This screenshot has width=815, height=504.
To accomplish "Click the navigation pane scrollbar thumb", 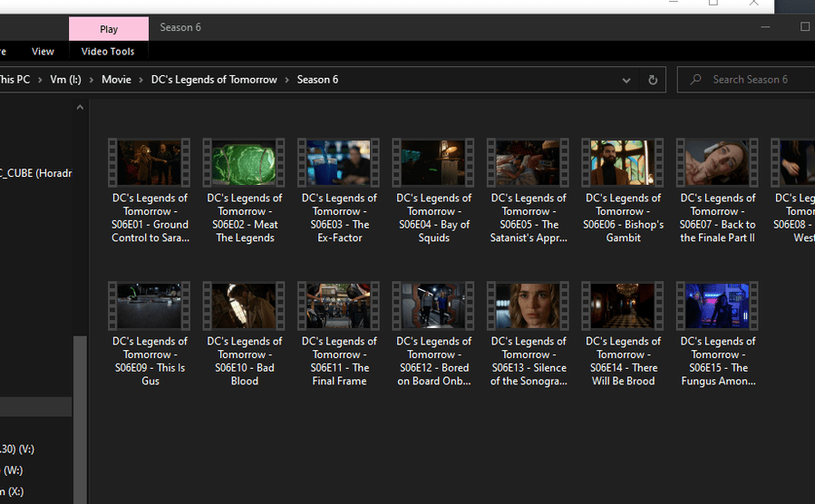I will [80, 420].
